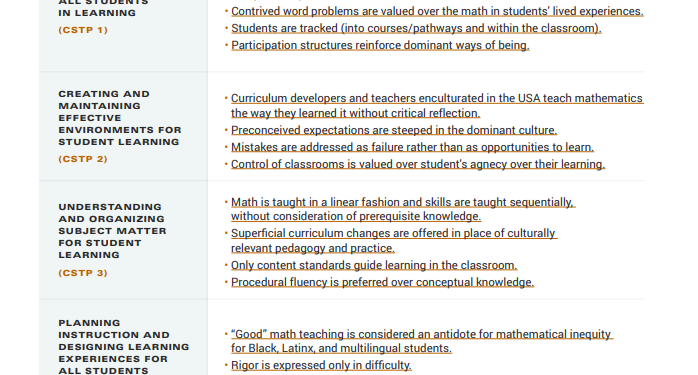The image size is (698, 375).
Task: Open the curriculum developers enculturated in USA link
Action: coord(437,106)
